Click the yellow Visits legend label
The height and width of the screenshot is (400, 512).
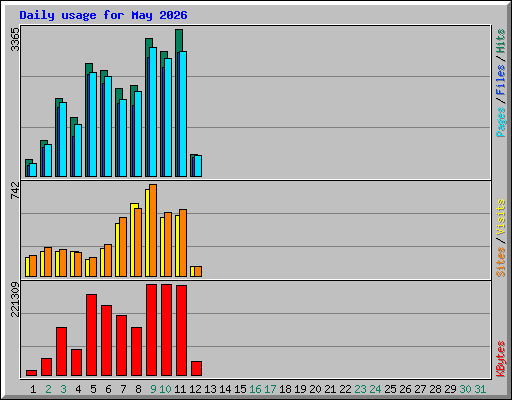[x=501, y=217]
